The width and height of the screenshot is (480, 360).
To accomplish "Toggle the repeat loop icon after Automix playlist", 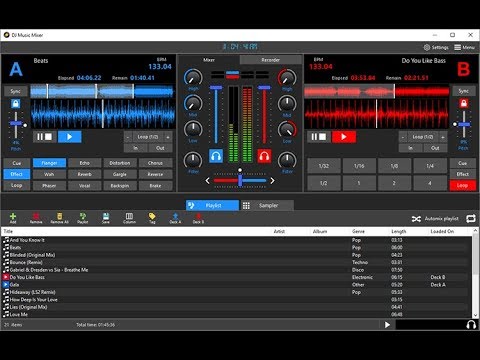I will (x=471, y=219).
